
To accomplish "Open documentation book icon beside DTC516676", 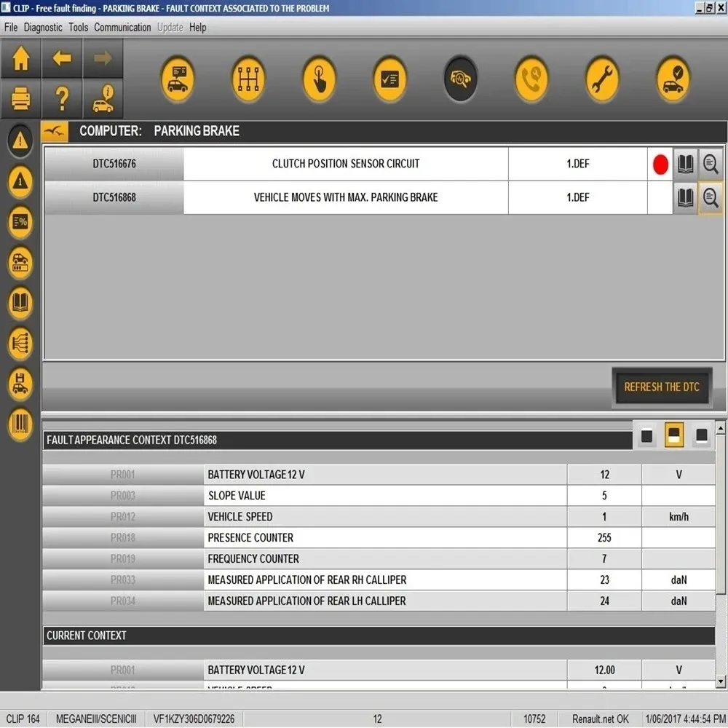I will [x=685, y=164].
